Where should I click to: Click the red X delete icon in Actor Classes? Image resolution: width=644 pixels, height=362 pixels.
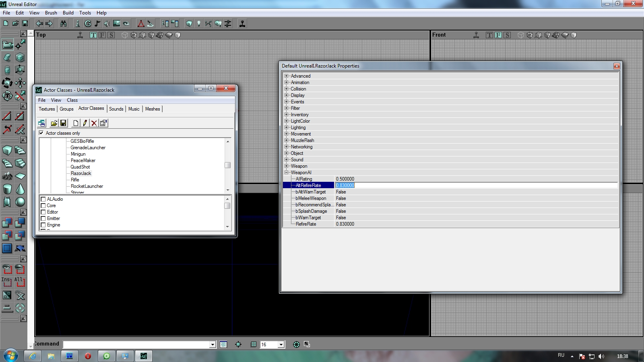pyautogui.click(x=94, y=123)
